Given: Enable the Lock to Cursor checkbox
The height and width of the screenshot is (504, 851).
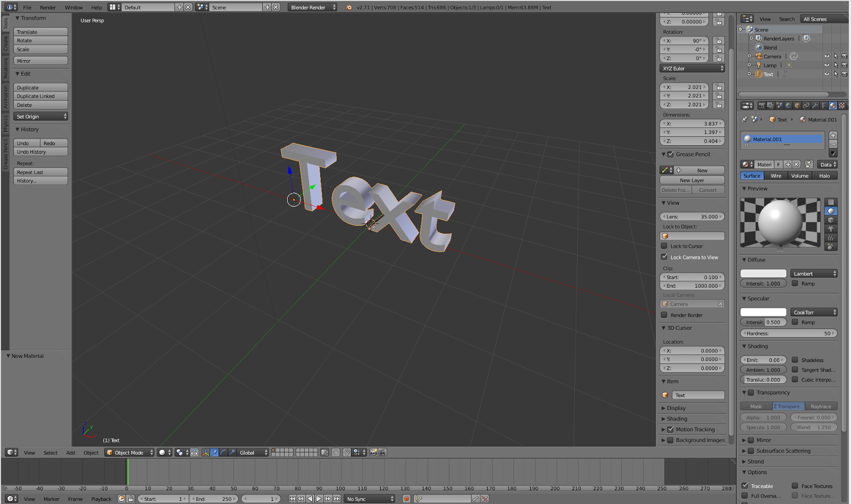Looking at the screenshot, I should [664, 246].
